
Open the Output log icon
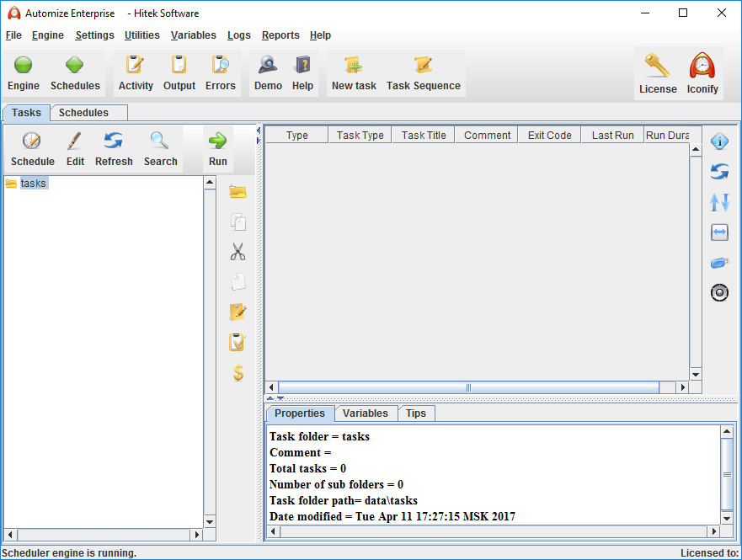[179, 65]
